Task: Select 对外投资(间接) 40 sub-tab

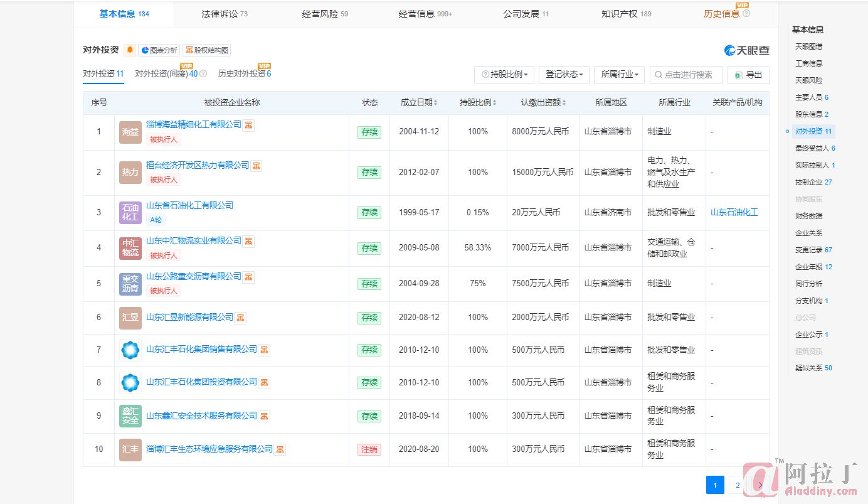Action: (x=166, y=73)
